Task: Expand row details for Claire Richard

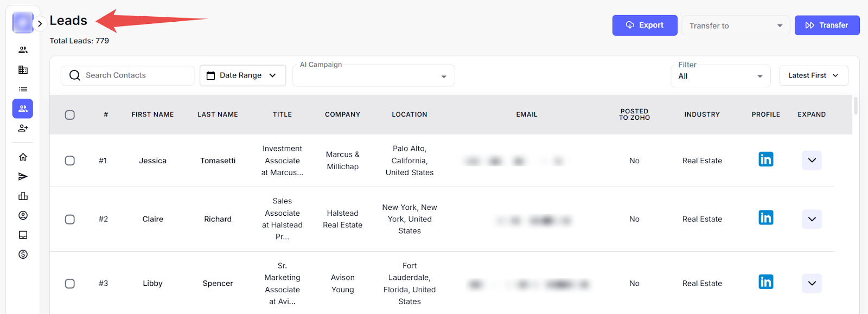Action: (812, 219)
